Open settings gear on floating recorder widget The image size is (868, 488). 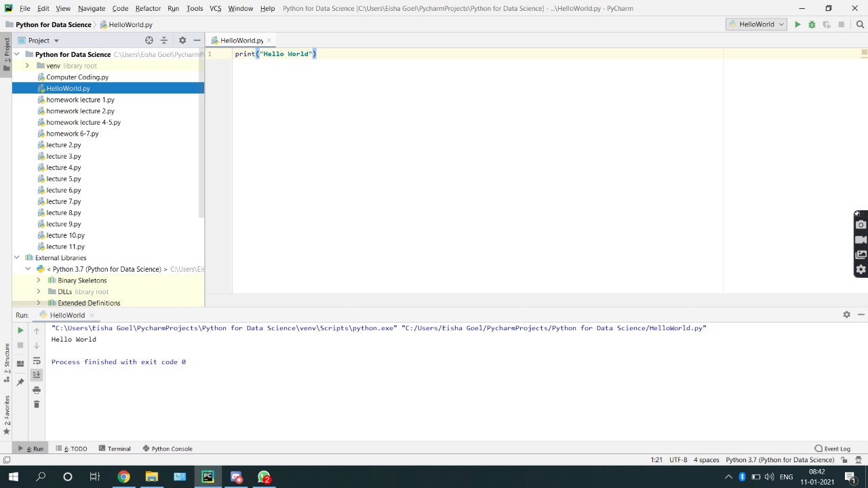(x=861, y=270)
